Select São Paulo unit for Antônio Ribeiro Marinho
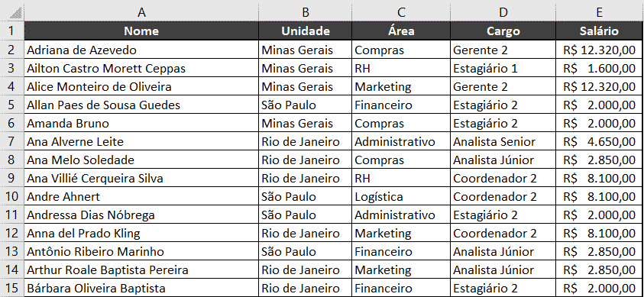Image resolution: width=644 pixels, height=297 pixels. 305,251
